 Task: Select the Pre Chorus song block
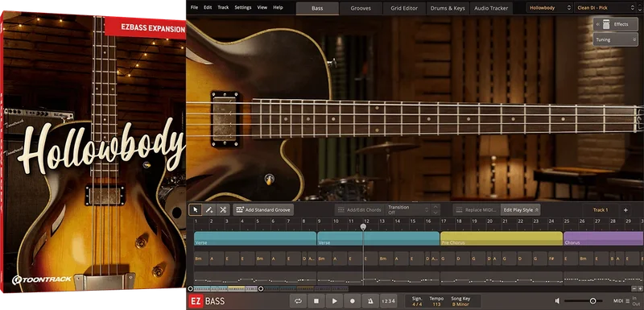click(x=502, y=238)
